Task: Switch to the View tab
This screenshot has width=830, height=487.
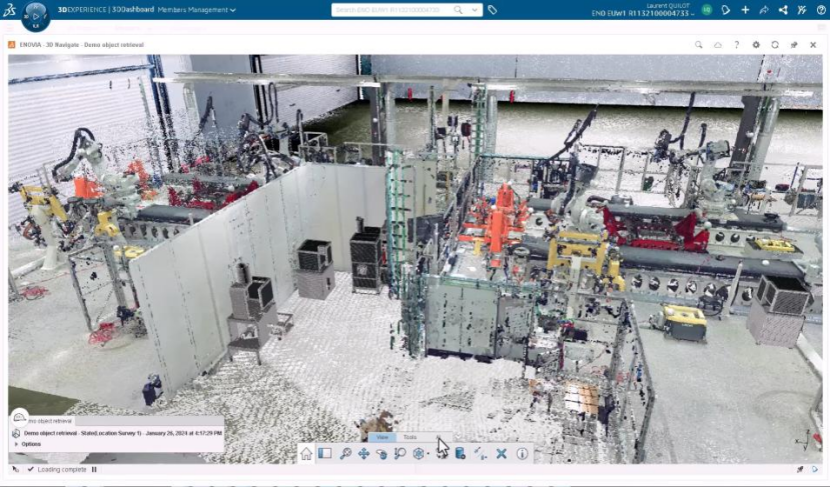Action: click(382, 437)
